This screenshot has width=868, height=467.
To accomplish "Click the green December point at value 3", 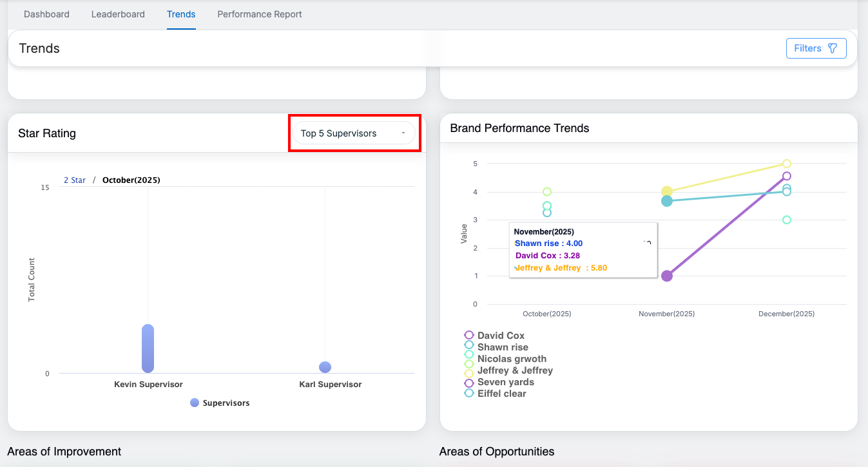I will tap(787, 220).
